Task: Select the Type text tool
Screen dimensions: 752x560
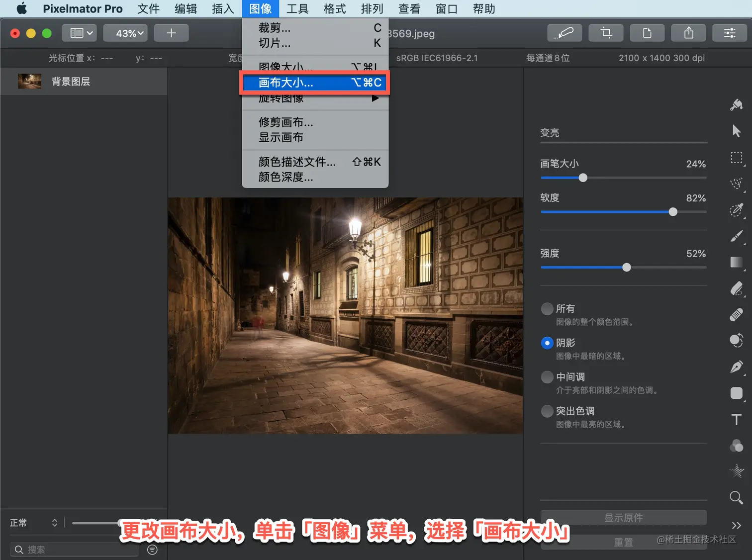Action: pos(736,419)
